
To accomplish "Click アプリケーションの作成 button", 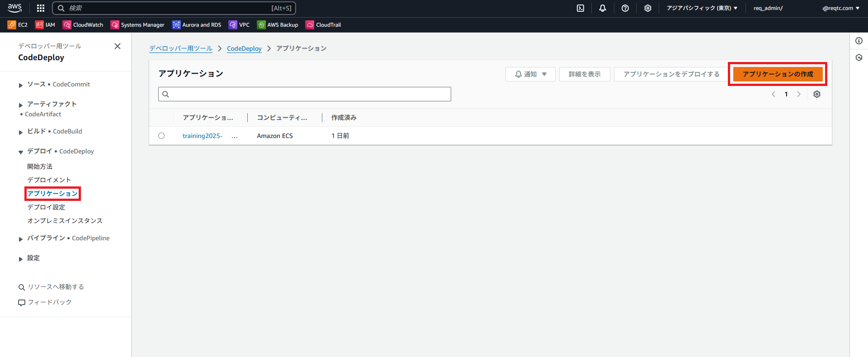I will click(778, 74).
